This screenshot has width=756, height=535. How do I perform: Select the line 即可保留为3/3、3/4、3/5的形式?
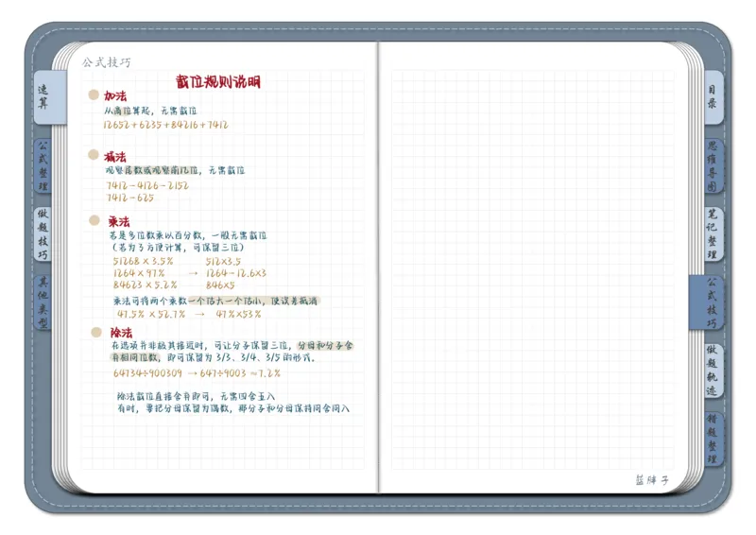click(x=241, y=357)
